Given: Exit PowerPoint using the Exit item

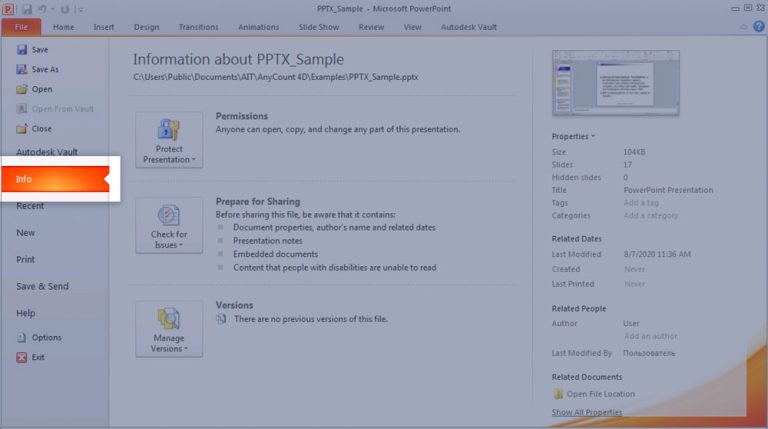Looking at the screenshot, I should point(30,358).
